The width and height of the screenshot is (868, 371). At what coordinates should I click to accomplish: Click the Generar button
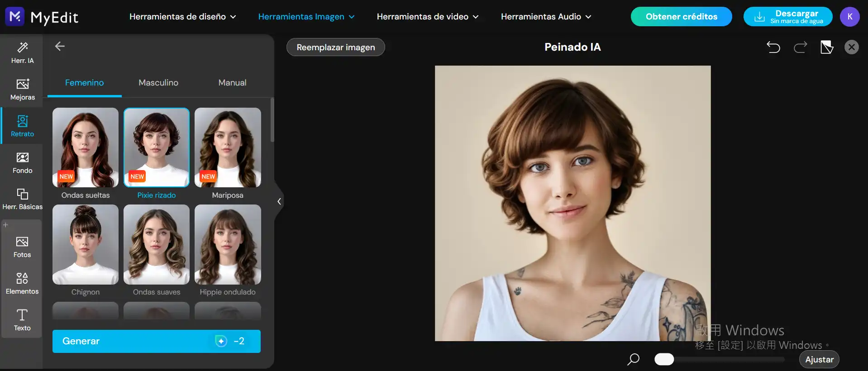click(157, 341)
